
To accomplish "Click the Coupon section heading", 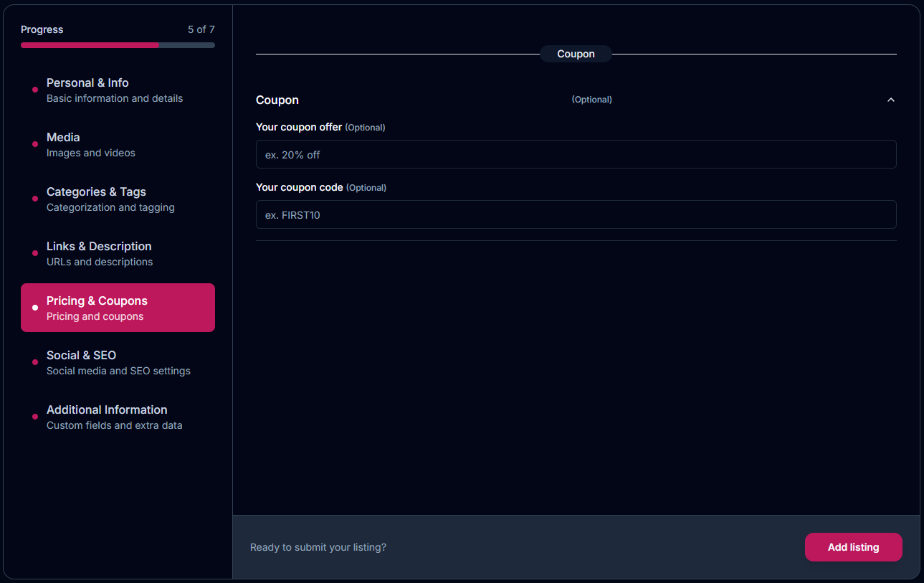I will pos(277,100).
